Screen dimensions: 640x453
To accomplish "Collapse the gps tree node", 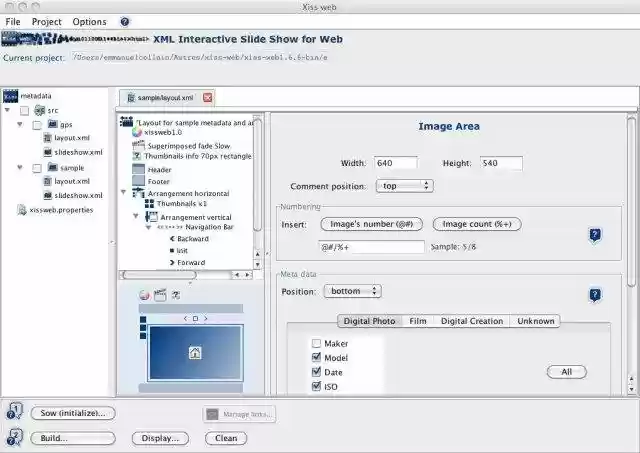I will click(20, 124).
